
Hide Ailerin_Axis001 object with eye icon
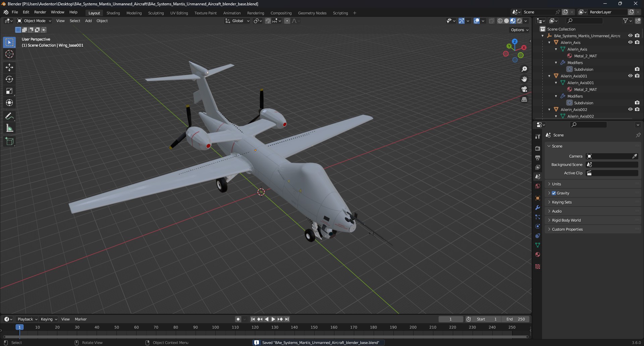pyautogui.click(x=630, y=76)
